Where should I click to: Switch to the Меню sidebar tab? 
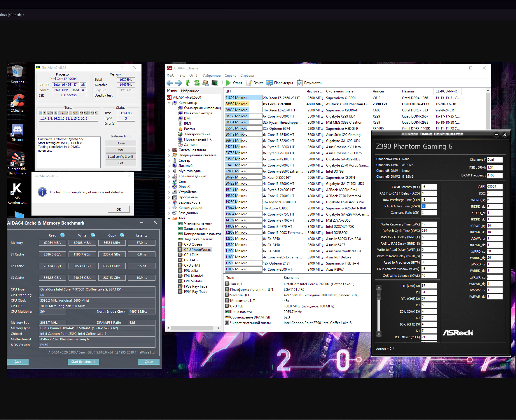point(172,91)
